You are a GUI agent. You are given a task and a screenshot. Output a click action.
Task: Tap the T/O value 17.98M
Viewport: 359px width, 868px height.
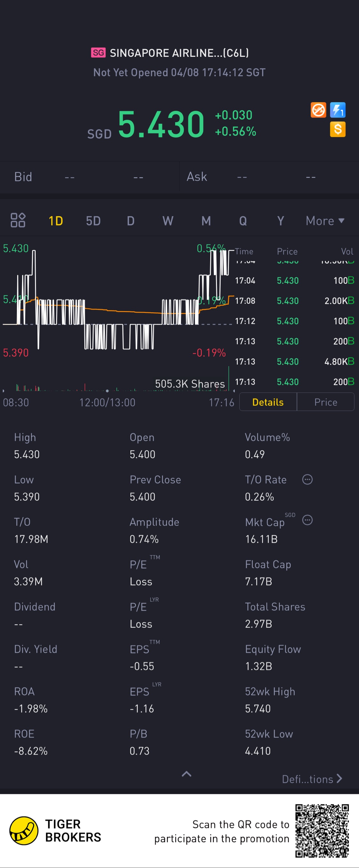pos(31,539)
